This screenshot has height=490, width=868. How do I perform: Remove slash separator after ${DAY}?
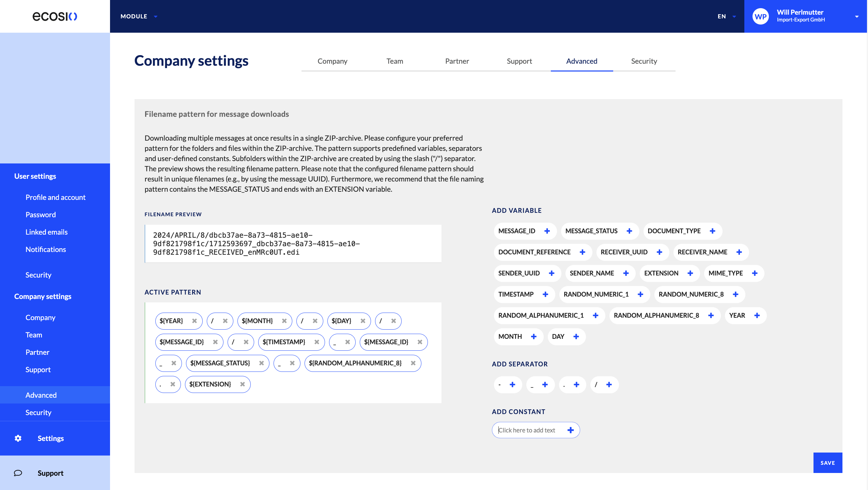pyautogui.click(x=393, y=321)
